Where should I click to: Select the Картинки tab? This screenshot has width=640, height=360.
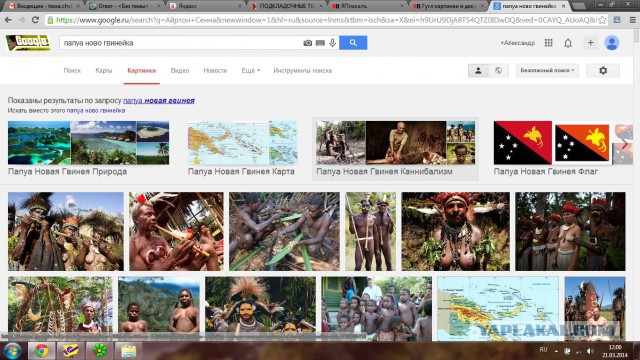[x=142, y=71]
